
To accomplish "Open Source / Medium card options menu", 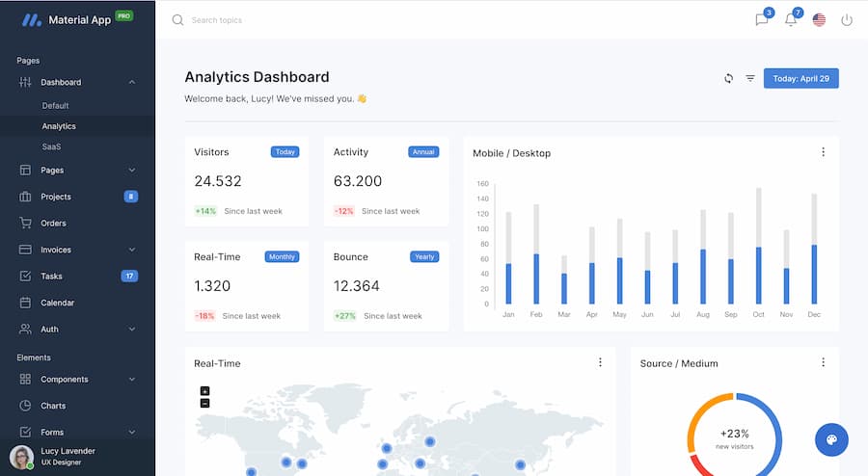I will point(823,362).
